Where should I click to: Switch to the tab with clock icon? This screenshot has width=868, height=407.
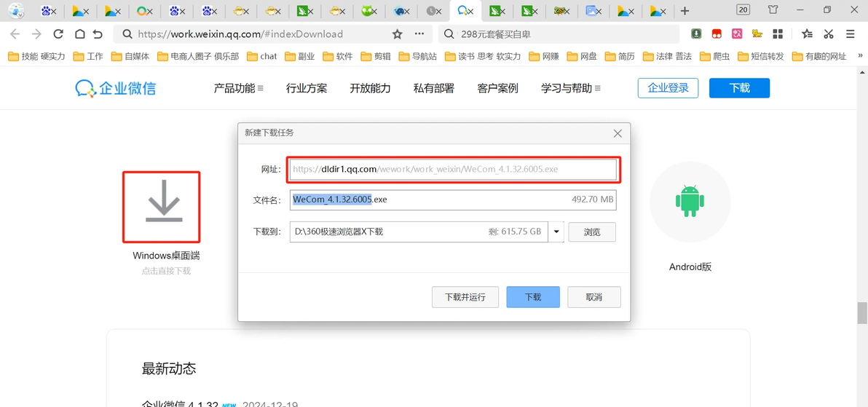click(x=434, y=10)
